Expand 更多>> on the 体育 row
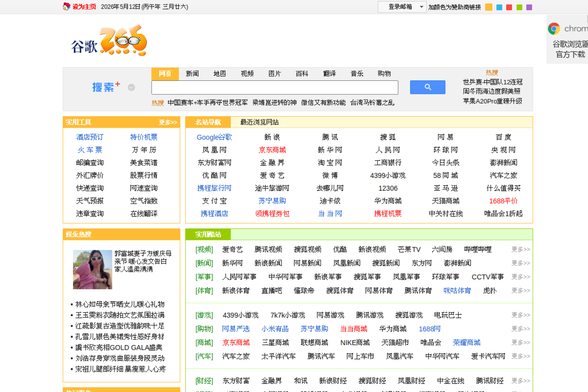The width and height of the screenshot is (588, 392). (x=521, y=291)
